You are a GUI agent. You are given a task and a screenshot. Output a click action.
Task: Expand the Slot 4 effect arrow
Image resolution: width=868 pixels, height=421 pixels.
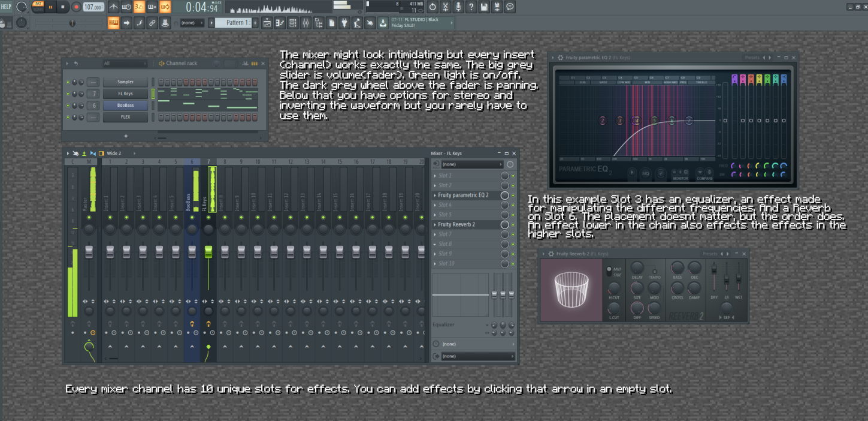(x=435, y=205)
